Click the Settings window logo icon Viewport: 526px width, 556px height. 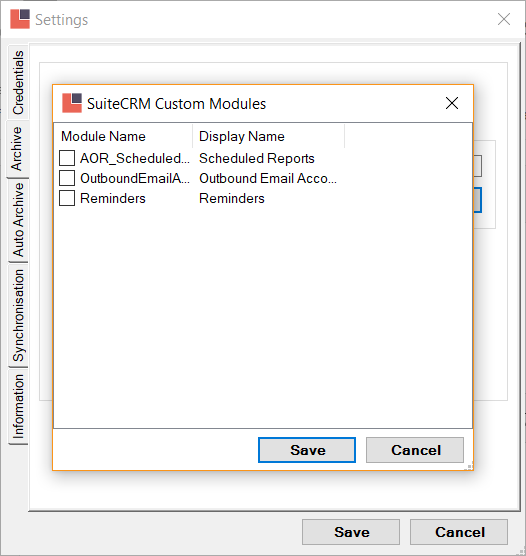pyautogui.click(x=20, y=19)
